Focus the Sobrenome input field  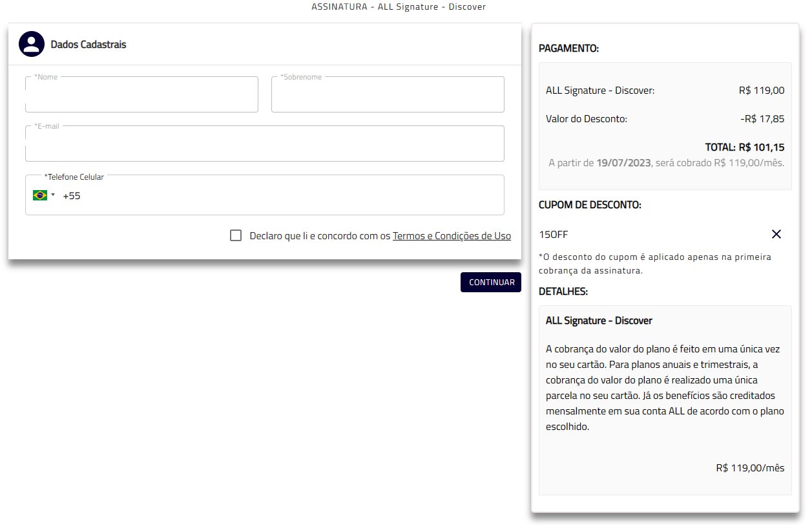click(x=388, y=94)
